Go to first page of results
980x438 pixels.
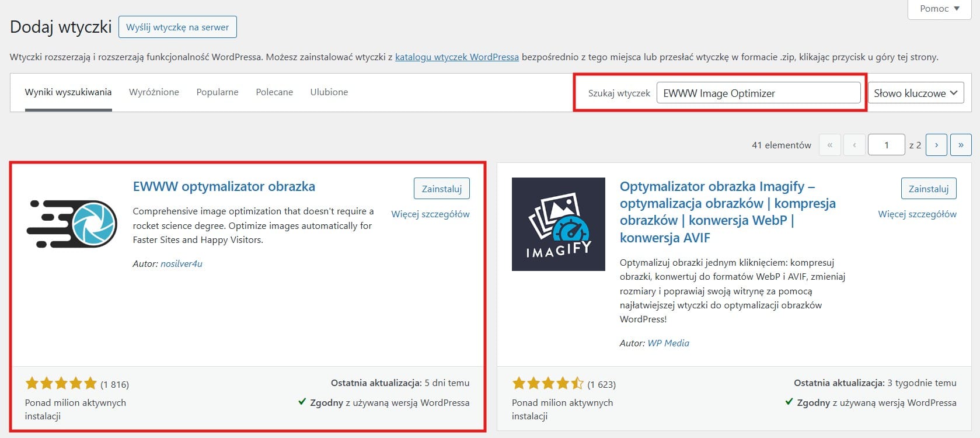pyautogui.click(x=829, y=145)
